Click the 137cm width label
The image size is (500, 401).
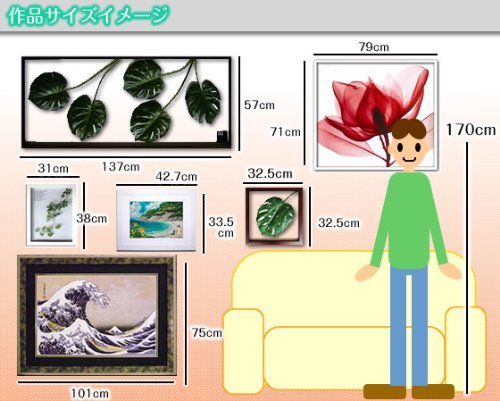coord(121,166)
